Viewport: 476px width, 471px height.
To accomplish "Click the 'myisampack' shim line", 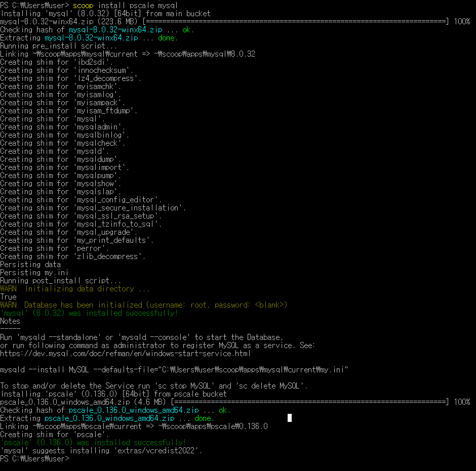I will coord(62,103).
